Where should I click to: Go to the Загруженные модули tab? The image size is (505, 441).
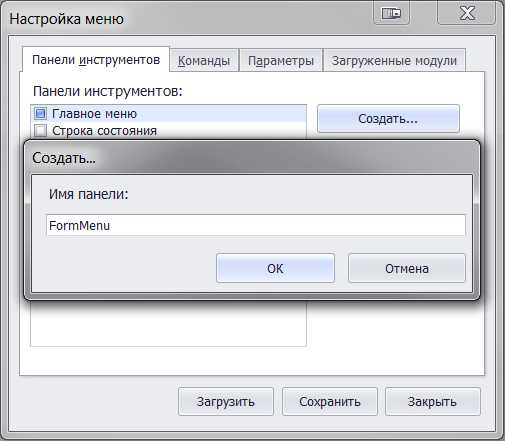coord(394,61)
